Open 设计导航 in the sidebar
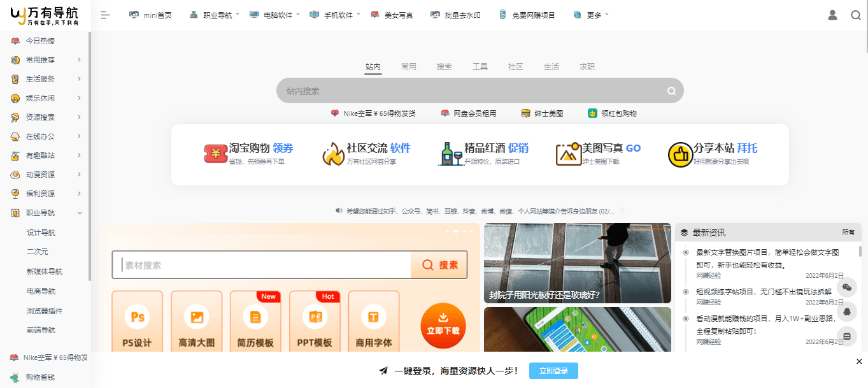The height and width of the screenshot is (388, 868). point(41,233)
